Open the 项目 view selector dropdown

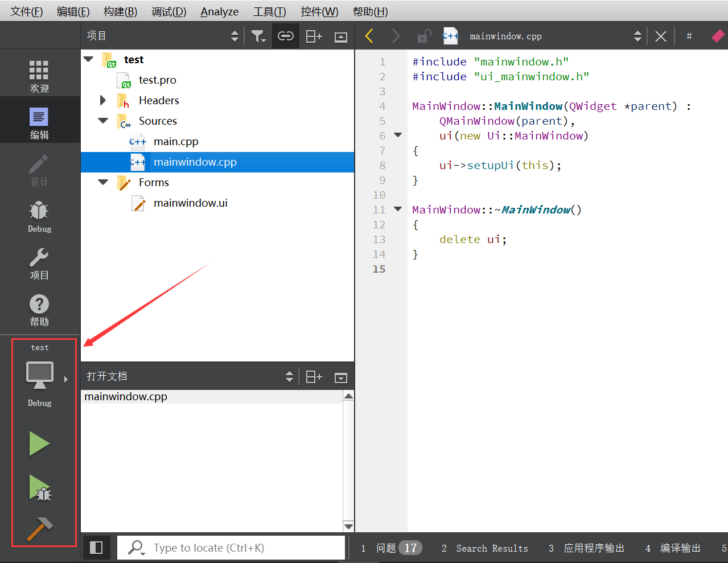pos(235,36)
